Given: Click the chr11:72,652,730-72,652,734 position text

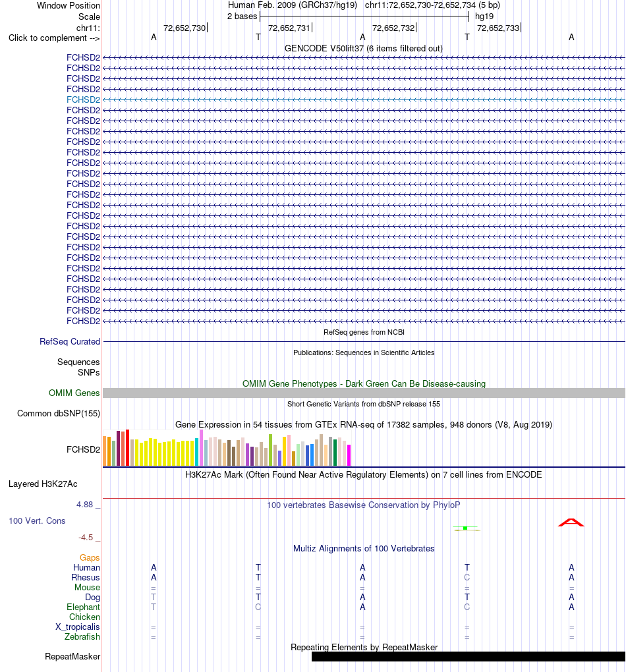Looking at the screenshot, I should click(x=432, y=5).
